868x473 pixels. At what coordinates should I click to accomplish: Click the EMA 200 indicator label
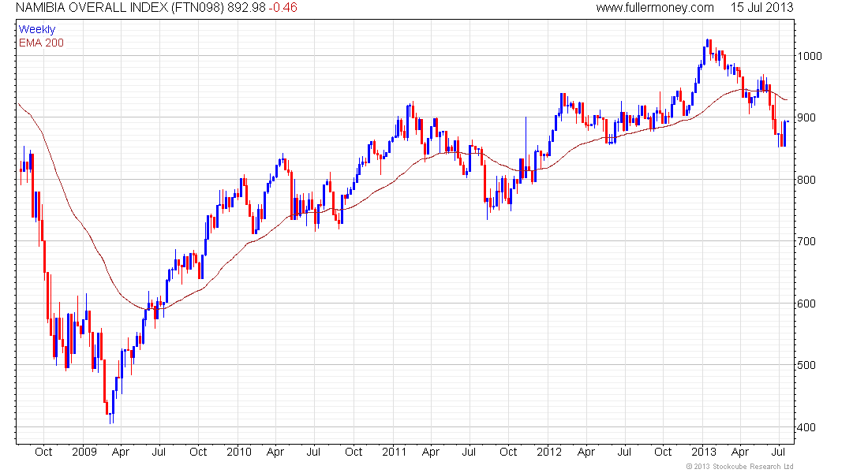42,42
